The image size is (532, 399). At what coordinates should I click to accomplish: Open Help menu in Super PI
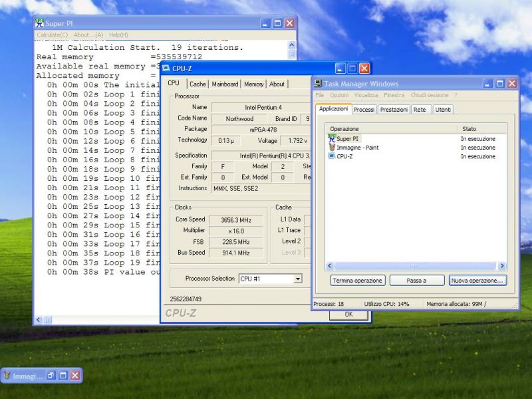coord(118,35)
